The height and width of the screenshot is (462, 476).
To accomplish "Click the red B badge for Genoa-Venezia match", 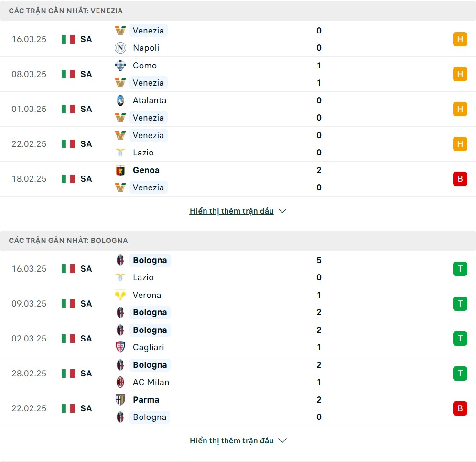I will pos(460,179).
